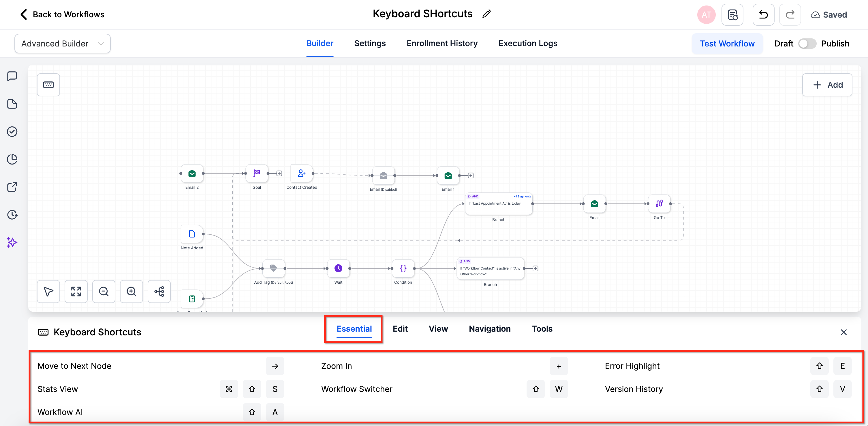Select the pointer cursor tool
The width and height of the screenshot is (868, 426).
48,292
